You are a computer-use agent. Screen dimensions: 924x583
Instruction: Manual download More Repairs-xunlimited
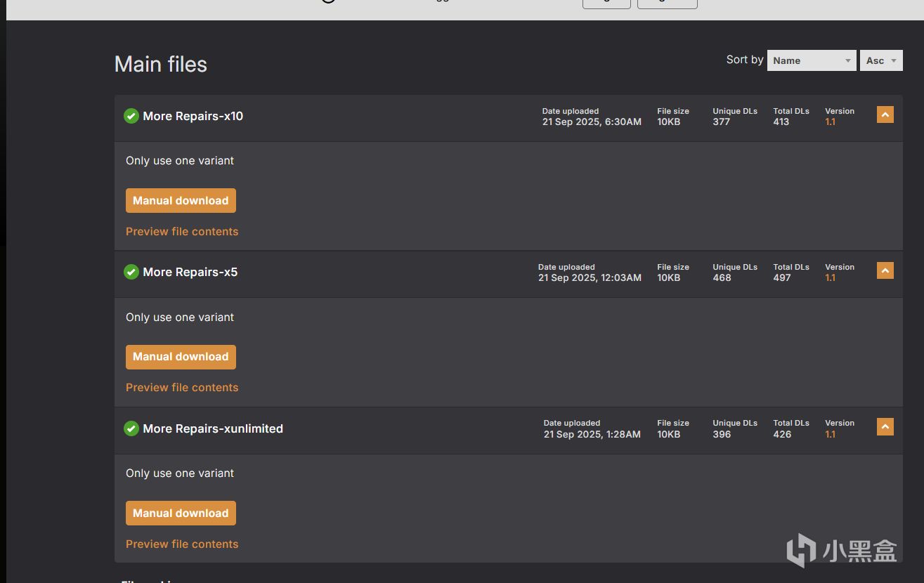point(181,513)
